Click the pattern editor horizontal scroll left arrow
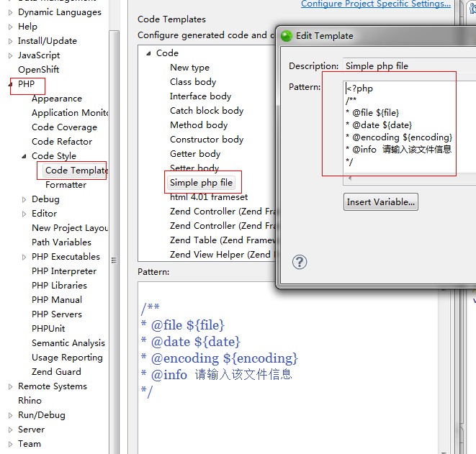476x454 pixels. pos(350,178)
